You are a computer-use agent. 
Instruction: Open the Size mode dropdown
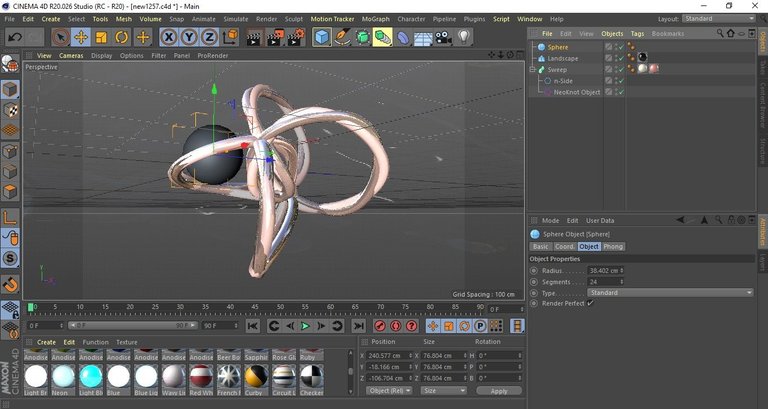point(445,390)
